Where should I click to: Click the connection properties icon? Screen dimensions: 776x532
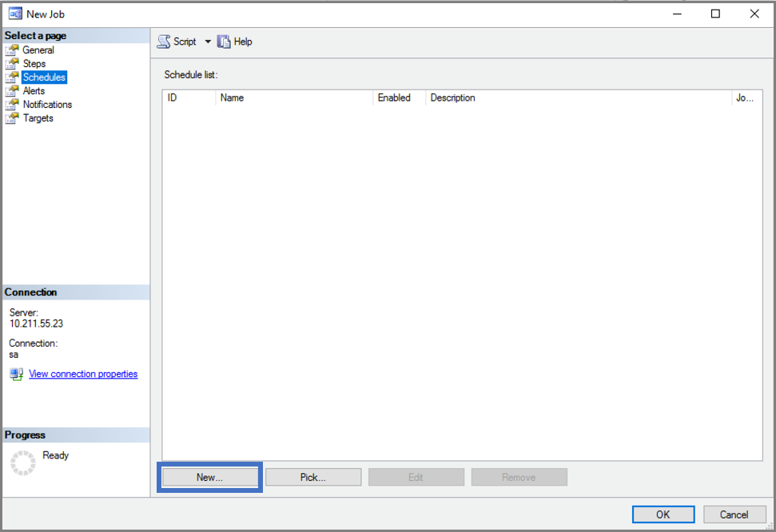(x=16, y=374)
